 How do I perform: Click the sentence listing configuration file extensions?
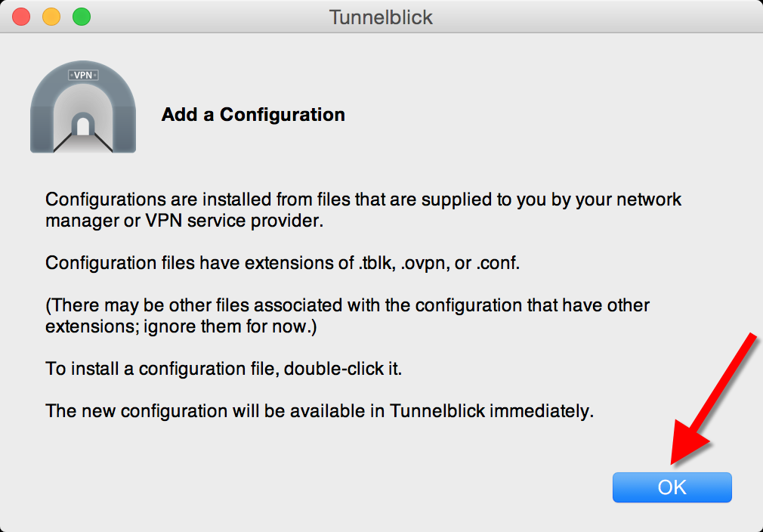[x=293, y=263]
